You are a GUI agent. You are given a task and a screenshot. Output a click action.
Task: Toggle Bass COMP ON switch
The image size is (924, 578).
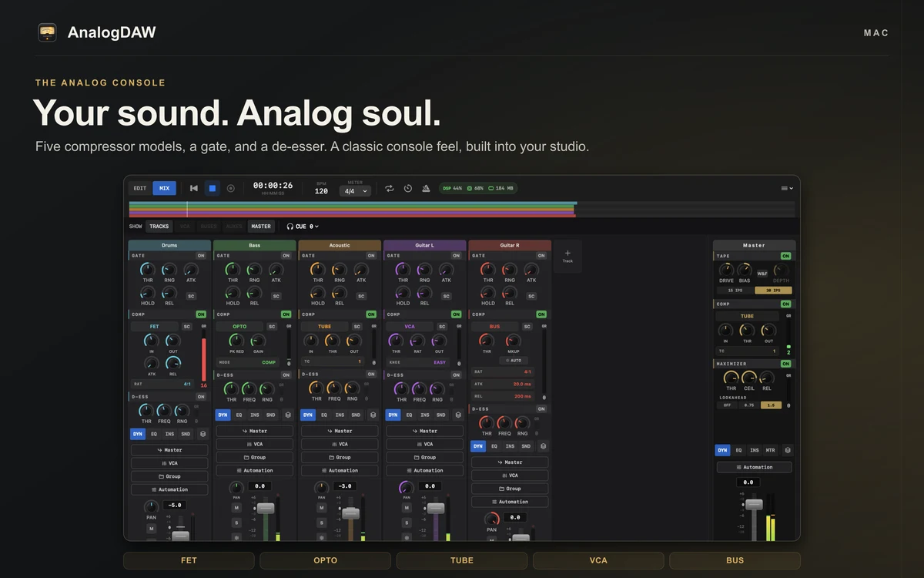pos(286,314)
